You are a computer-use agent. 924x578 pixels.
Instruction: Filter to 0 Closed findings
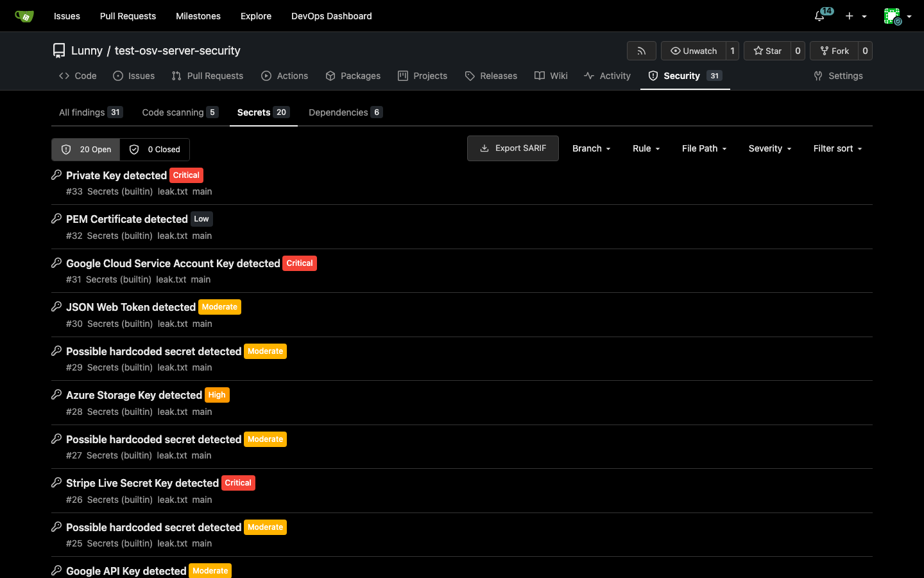(155, 150)
